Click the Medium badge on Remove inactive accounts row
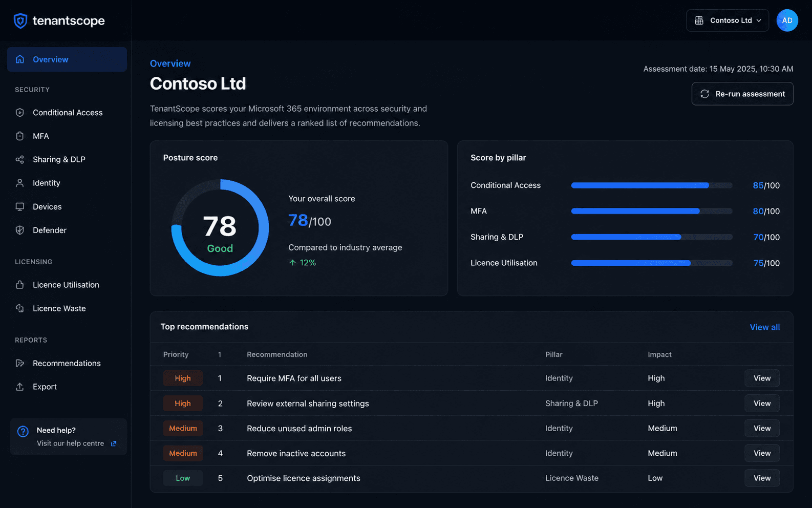 [183, 453]
